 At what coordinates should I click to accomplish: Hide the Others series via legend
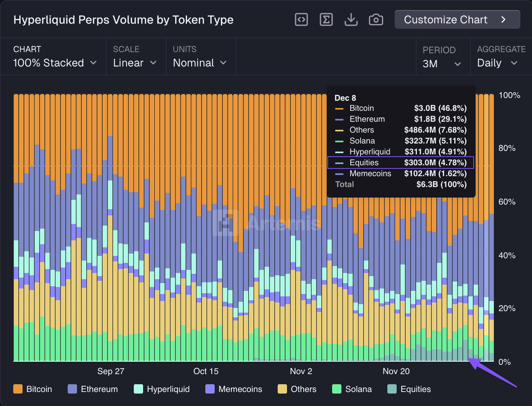[297, 389]
